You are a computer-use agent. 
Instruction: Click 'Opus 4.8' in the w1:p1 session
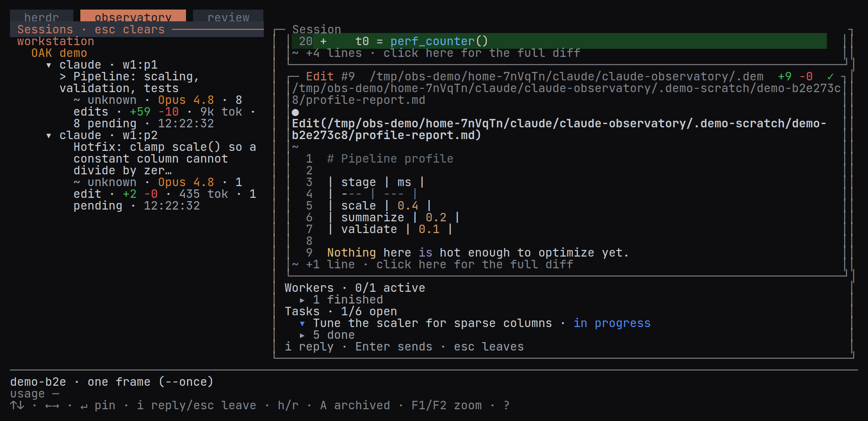[x=186, y=100]
